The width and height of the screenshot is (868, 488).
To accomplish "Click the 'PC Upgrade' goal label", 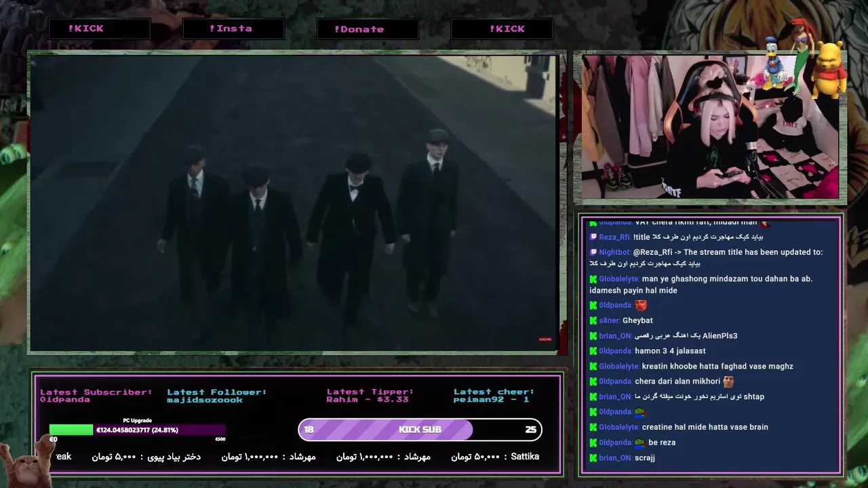I will click(137, 421).
